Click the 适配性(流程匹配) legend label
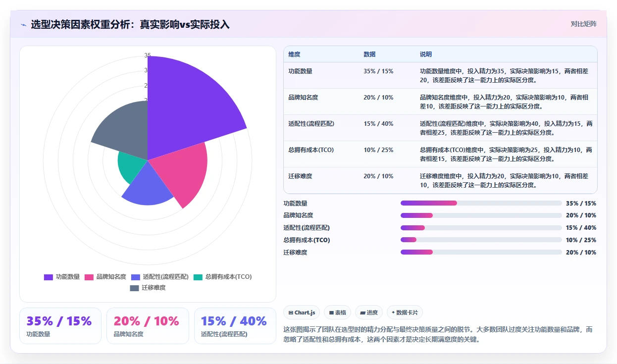The image size is (617, 364). (165, 277)
